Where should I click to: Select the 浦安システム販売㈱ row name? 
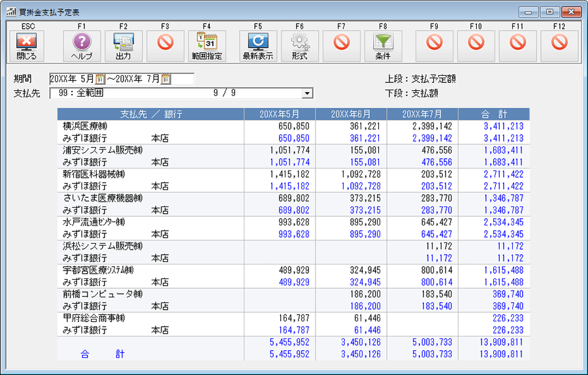pyautogui.click(x=103, y=150)
